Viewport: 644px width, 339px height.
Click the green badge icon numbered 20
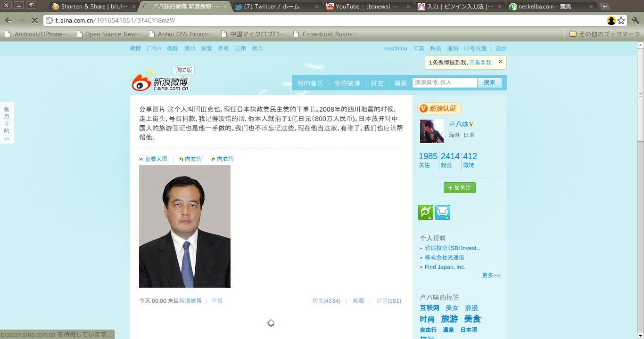point(426,212)
